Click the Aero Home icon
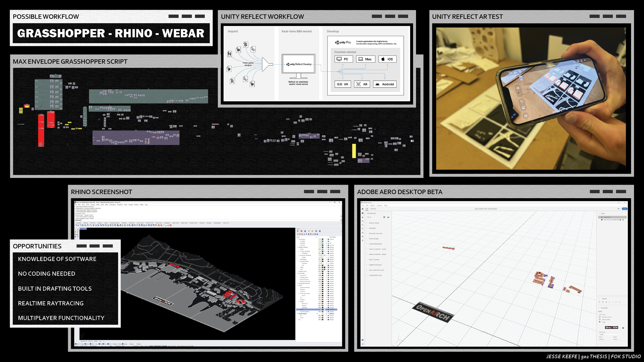The image size is (644, 362). [363, 209]
